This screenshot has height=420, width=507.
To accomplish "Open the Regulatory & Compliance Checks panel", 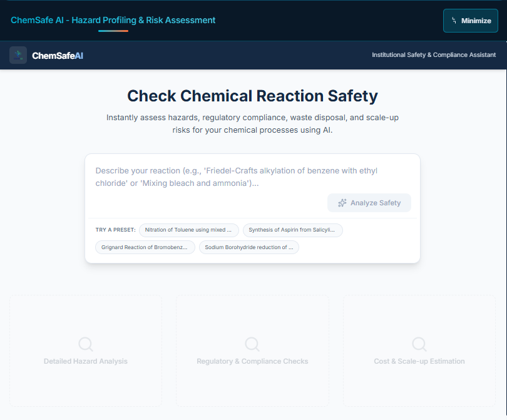I will (x=252, y=351).
